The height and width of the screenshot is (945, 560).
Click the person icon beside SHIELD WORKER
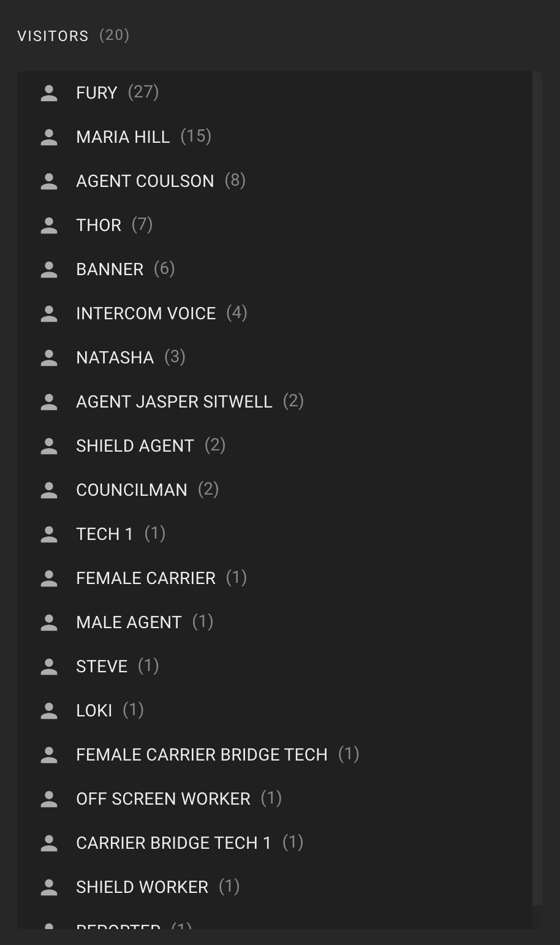(x=49, y=887)
